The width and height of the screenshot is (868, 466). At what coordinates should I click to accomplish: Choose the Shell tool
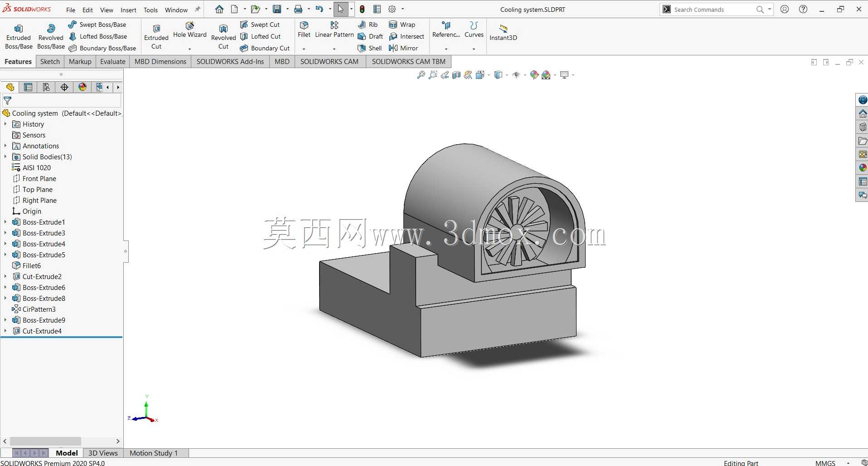pyautogui.click(x=370, y=48)
